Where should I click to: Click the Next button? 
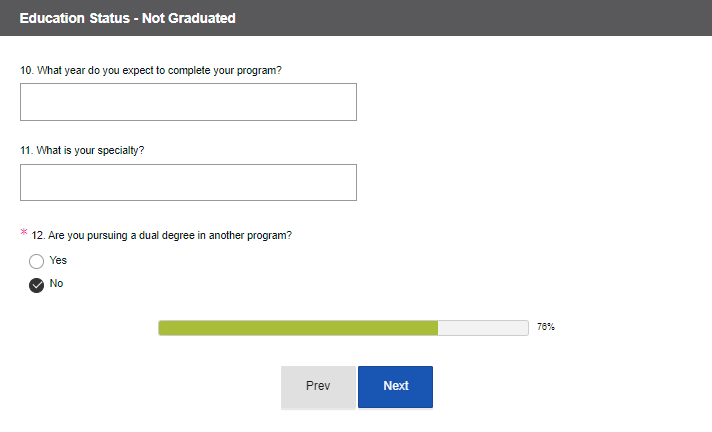tap(395, 387)
